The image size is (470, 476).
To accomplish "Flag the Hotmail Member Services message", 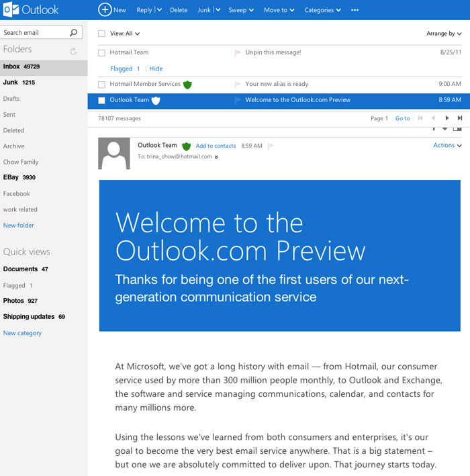I will pyautogui.click(x=238, y=85).
